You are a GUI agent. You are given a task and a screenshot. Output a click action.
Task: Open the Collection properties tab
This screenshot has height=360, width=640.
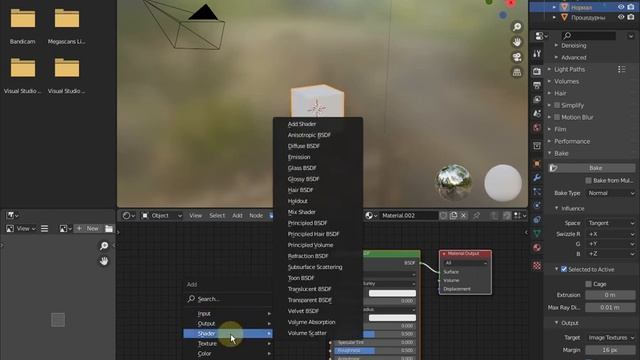[x=537, y=146]
